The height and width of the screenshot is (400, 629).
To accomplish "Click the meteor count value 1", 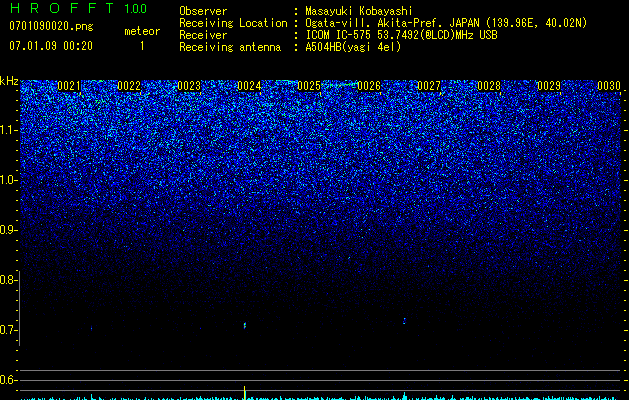I will [142, 46].
